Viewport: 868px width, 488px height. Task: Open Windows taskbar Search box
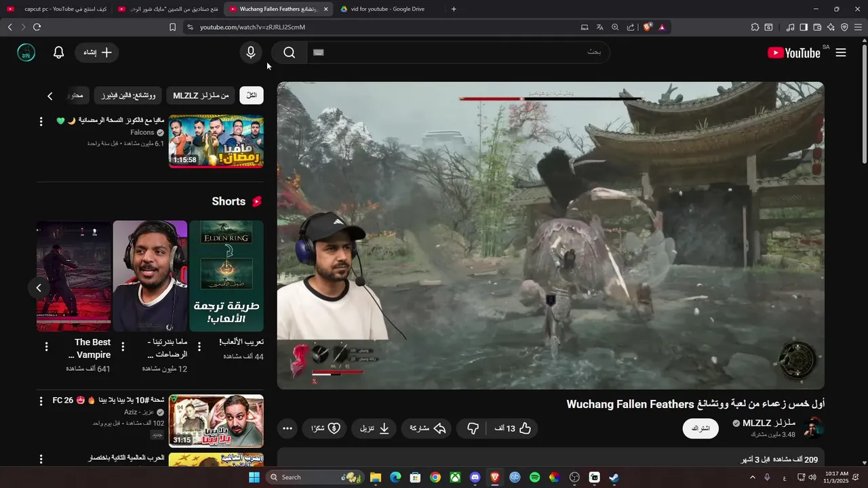(x=314, y=477)
